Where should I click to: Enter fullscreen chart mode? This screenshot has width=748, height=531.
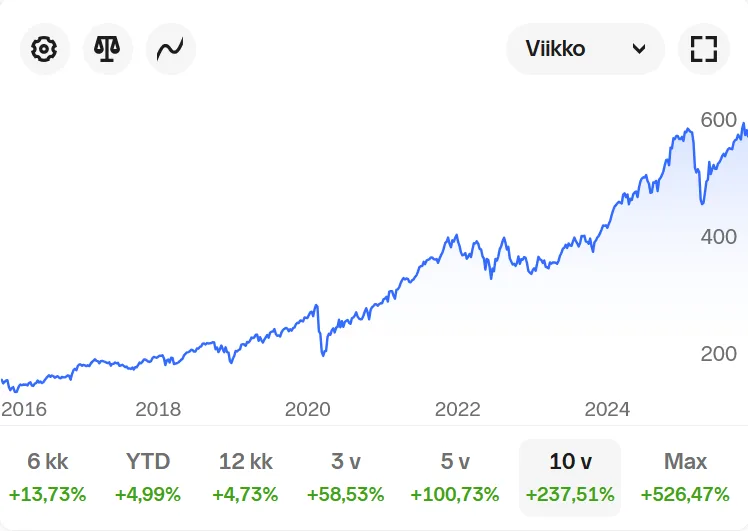[x=704, y=49]
